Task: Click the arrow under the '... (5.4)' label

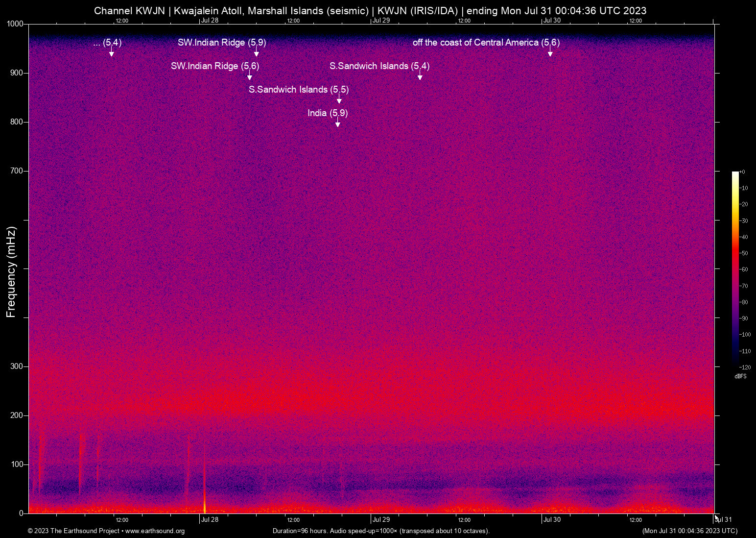Action: (111, 53)
